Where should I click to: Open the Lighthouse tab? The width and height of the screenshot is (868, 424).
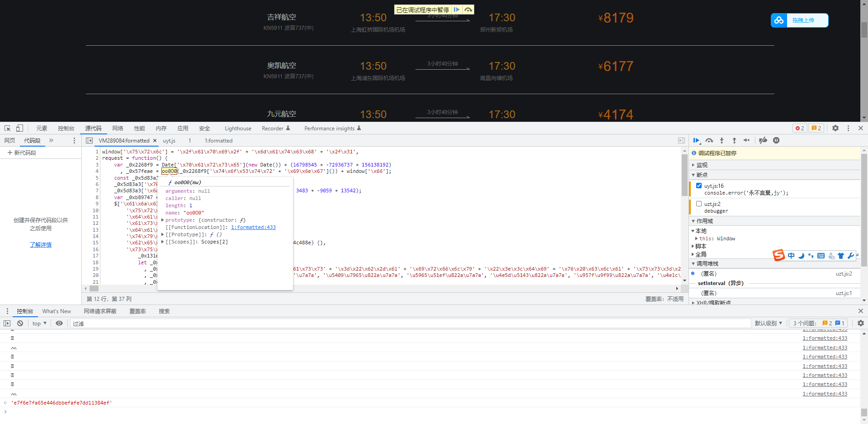(238, 129)
